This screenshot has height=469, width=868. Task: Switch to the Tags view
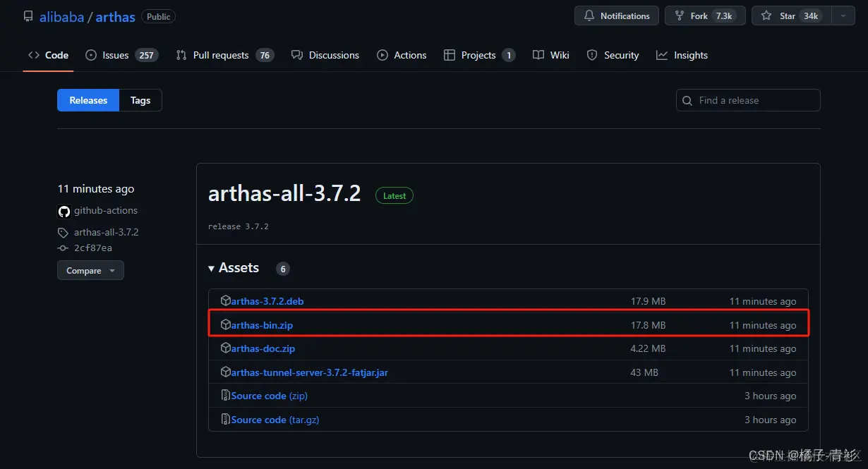tap(140, 100)
